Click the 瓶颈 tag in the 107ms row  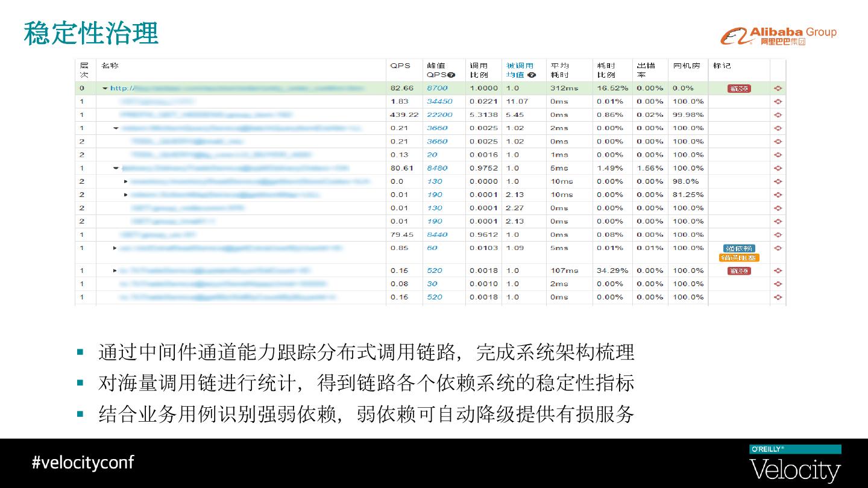[x=739, y=271]
